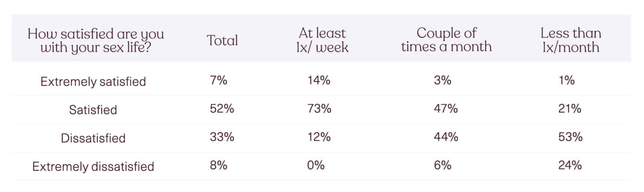Select the 'Dissatisfied' row label
This screenshot has width=644, height=192.
tap(93, 138)
